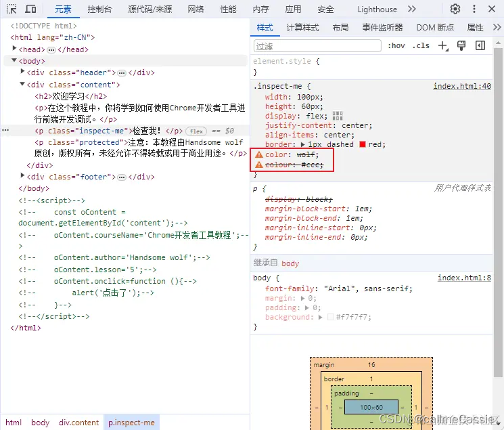Select the h2 欢迎学习 element row
Screen dimensions: 504x430
point(71,96)
